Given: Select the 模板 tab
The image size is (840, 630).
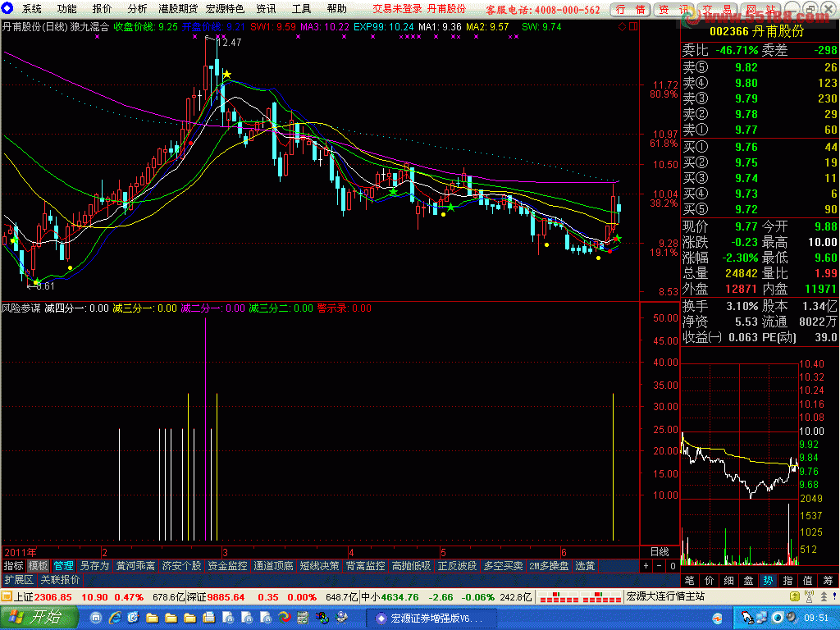Looking at the screenshot, I should click(38, 566).
